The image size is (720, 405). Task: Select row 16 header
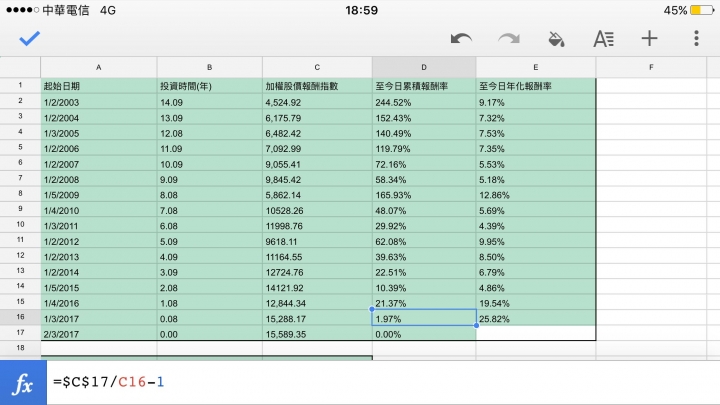[20, 317]
